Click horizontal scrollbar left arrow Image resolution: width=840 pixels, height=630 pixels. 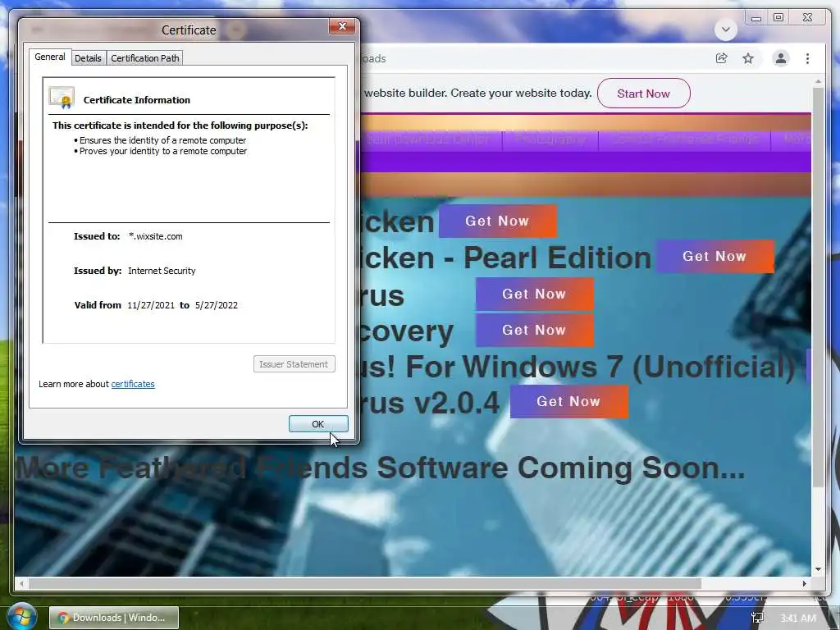point(21,583)
